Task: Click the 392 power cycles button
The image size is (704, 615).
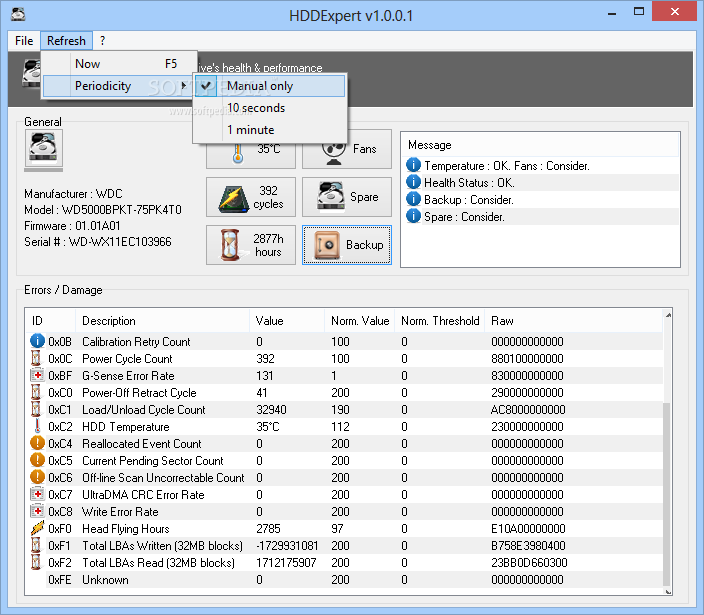Action: [250, 197]
